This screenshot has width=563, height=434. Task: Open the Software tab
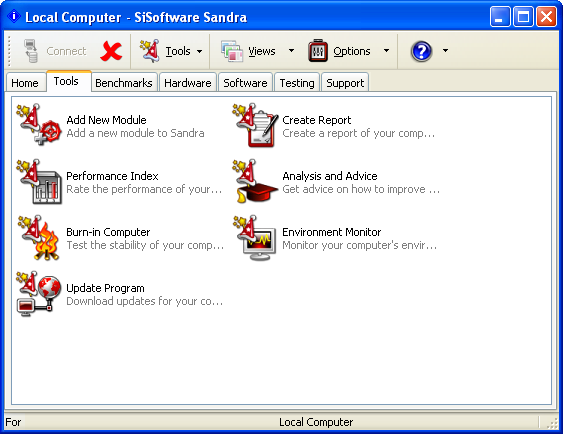(245, 83)
